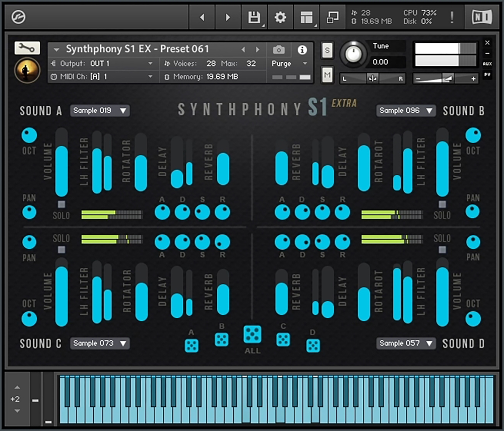The image size is (504, 431).
Task: Click the plus icon on the volume slider
Action: coord(473,79)
